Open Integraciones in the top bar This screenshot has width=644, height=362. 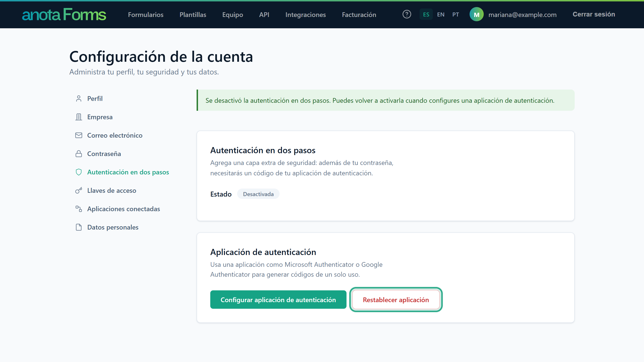tap(305, 15)
